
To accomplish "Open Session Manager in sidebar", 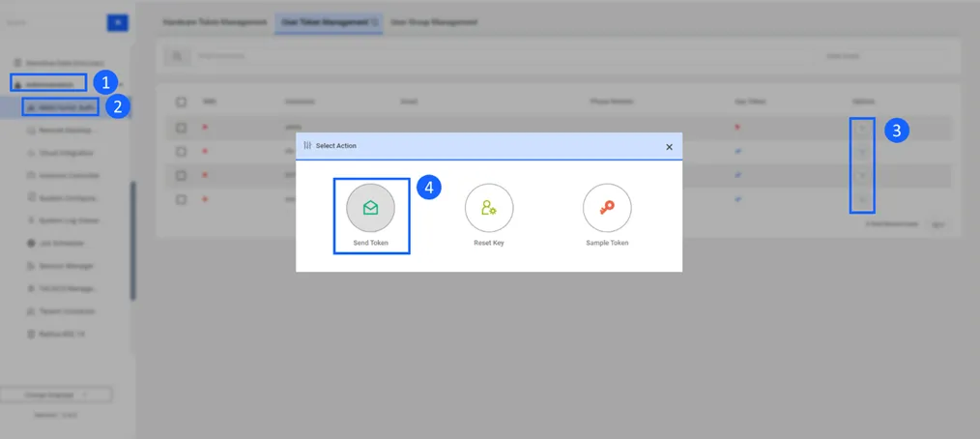I will click(61, 266).
